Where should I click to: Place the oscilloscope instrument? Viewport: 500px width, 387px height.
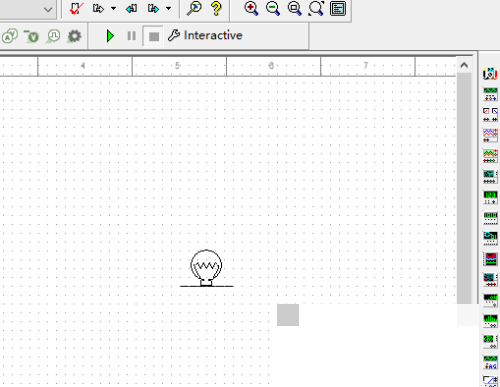click(x=490, y=135)
